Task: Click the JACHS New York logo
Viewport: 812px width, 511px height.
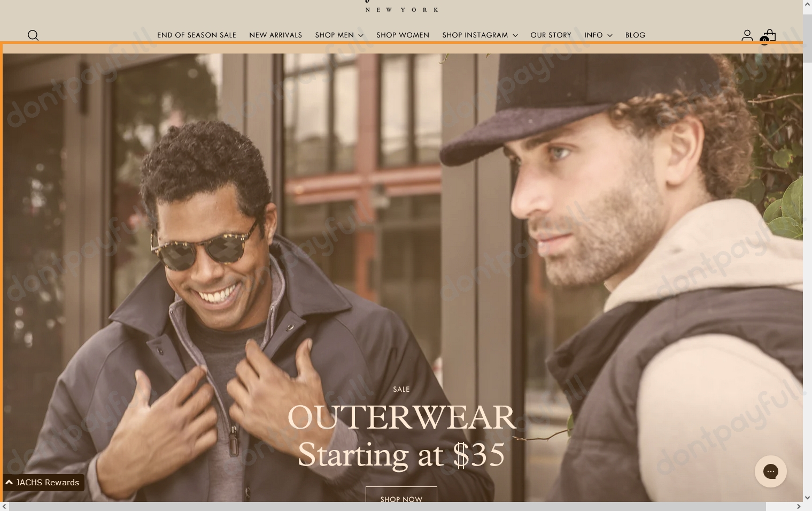Action: [401, 6]
